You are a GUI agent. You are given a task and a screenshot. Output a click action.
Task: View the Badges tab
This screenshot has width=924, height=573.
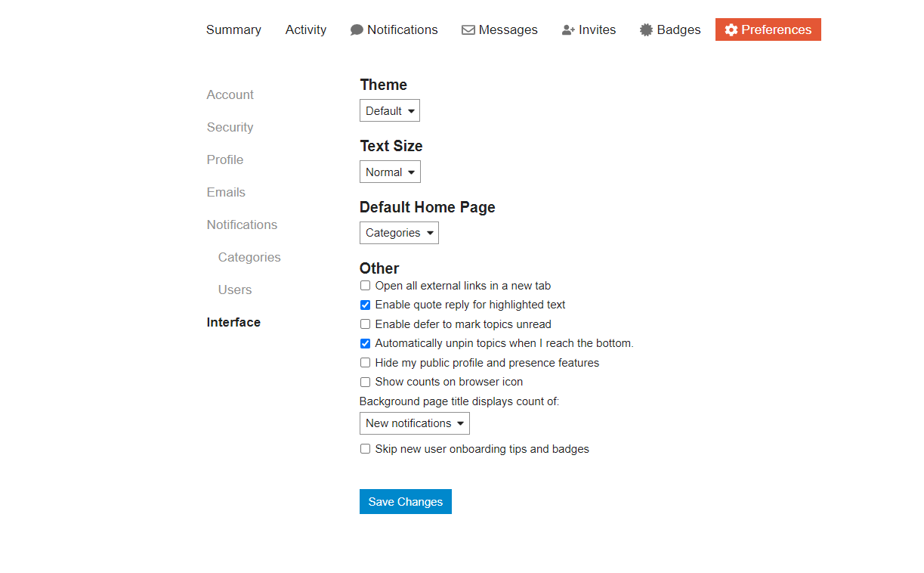pos(670,29)
